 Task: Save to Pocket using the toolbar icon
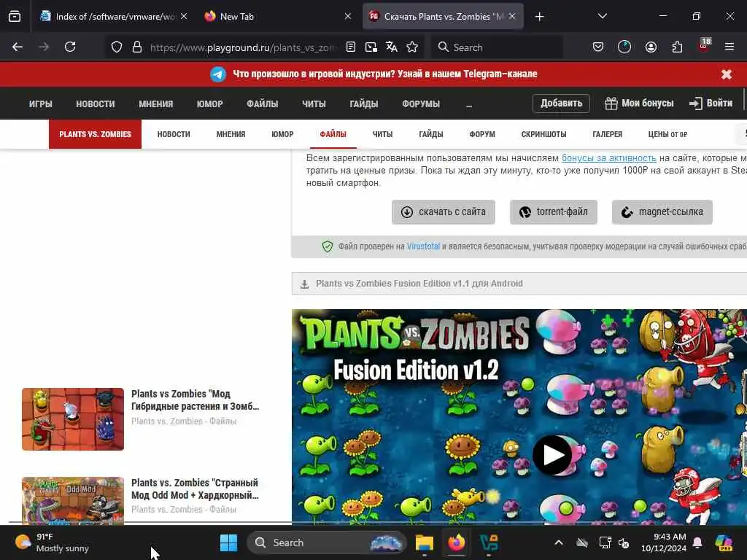click(598, 47)
